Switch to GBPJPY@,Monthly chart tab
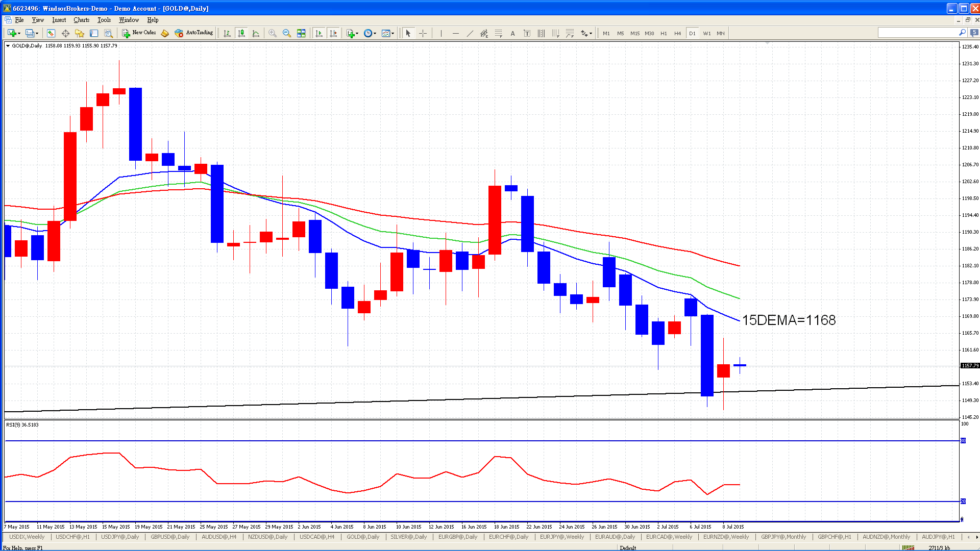The height and width of the screenshot is (551, 980). [783, 537]
